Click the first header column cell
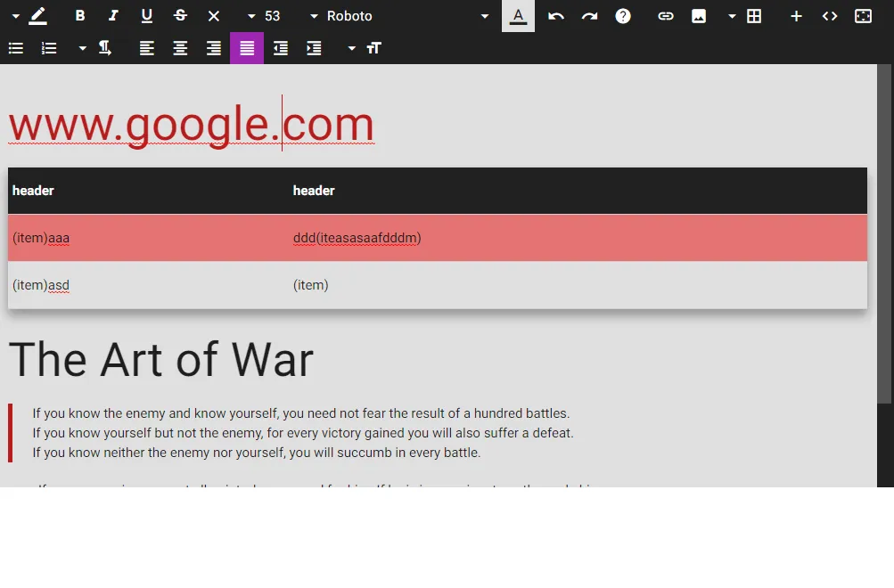The width and height of the screenshot is (894, 588). 148,191
